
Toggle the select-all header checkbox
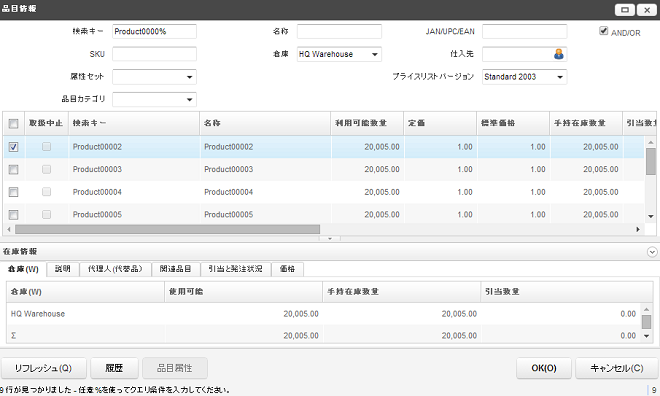pyautogui.click(x=13, y=123)
